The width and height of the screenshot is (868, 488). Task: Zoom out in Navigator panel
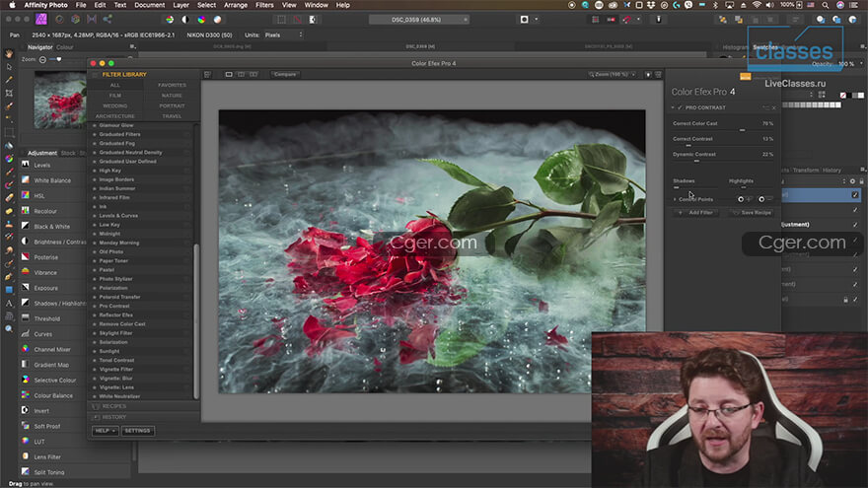point(42,59)
